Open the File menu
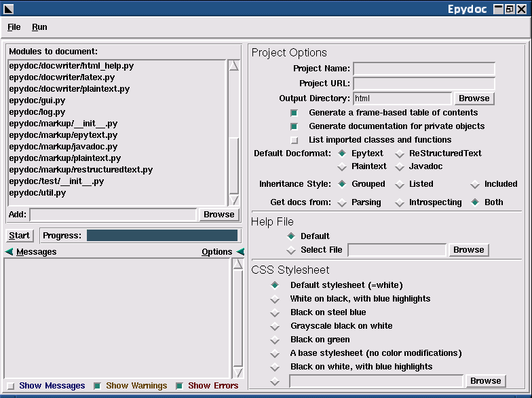The width and height of the screenshot is (532, 398). pyautogui.click(x=14, y=27)
